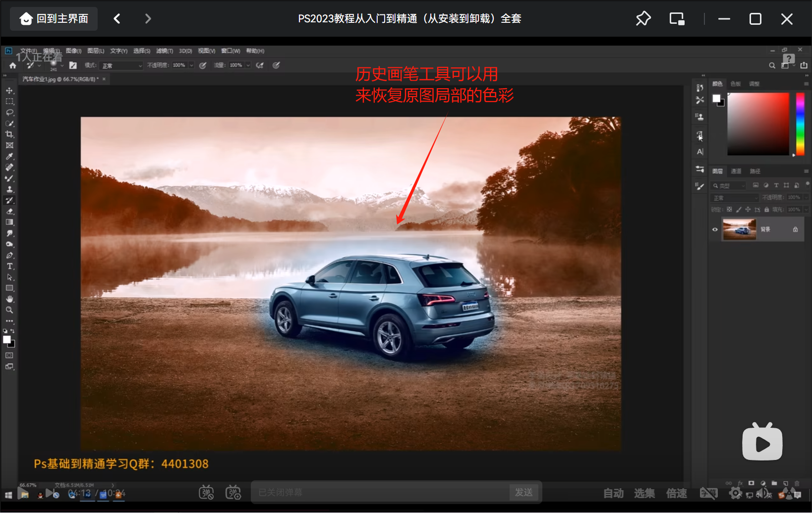This screenshot has height=513, width=812.
Task: Open the tool preset dropdown arrow
Action: point(39,65)
